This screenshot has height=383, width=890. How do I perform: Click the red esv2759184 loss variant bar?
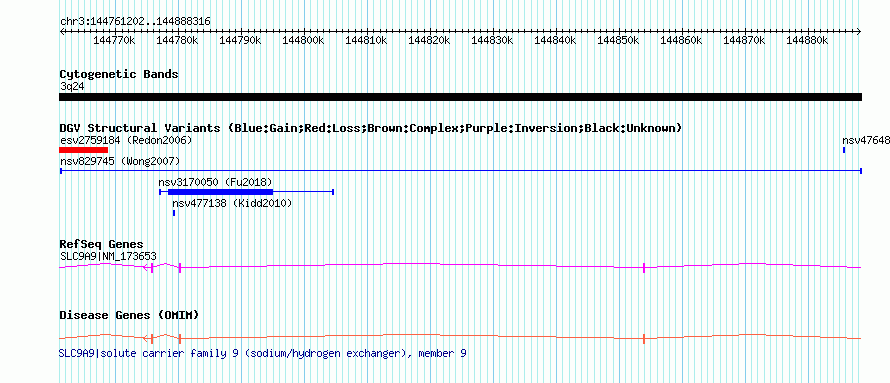[x=83, y=150]
